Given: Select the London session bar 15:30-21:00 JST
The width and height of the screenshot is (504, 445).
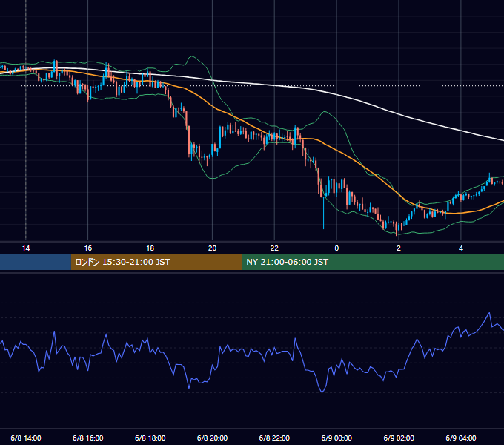Looking at the screenshot, I should (x=156, y=262).
